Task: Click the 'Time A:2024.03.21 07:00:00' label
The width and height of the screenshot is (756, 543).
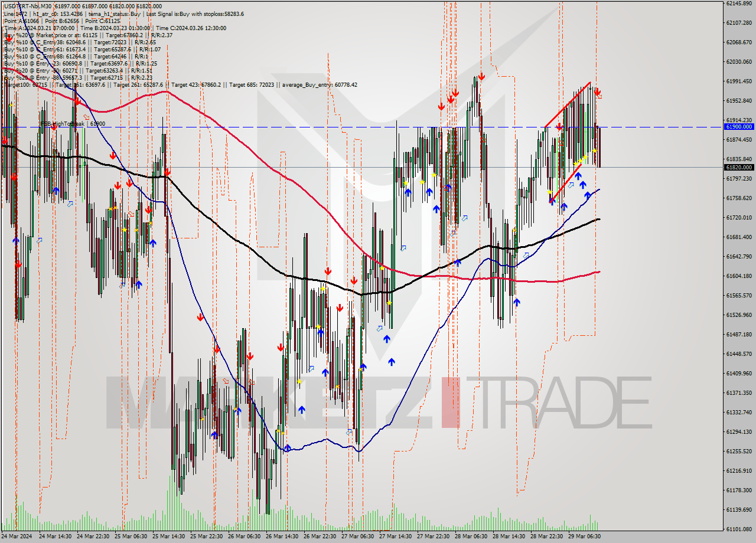Action: click(40, 28)
